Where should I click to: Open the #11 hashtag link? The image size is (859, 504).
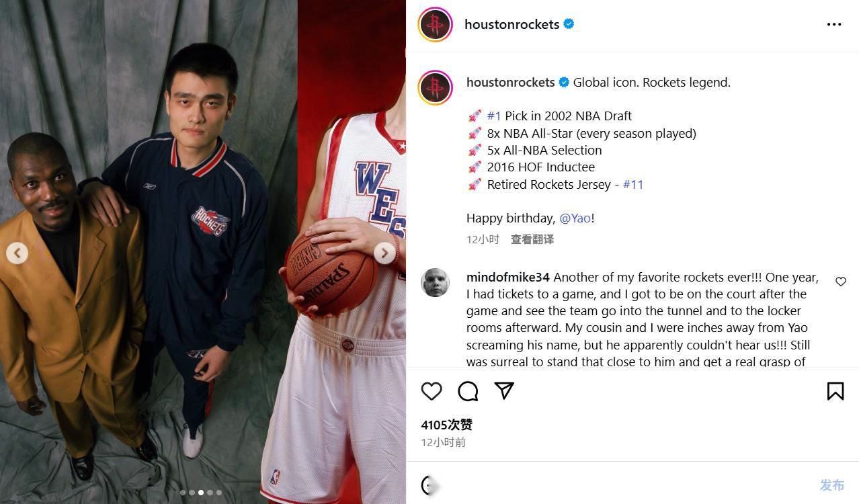[633, 184]
